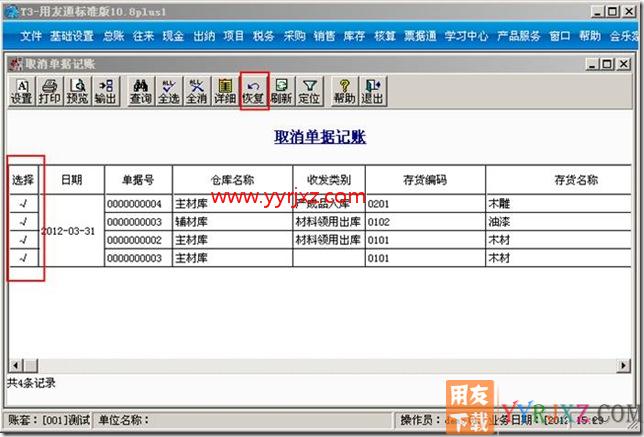Open the 税务 menu
Image resolution: width=644 pixels, height=437 pixels.
click(x=264, y=36)
